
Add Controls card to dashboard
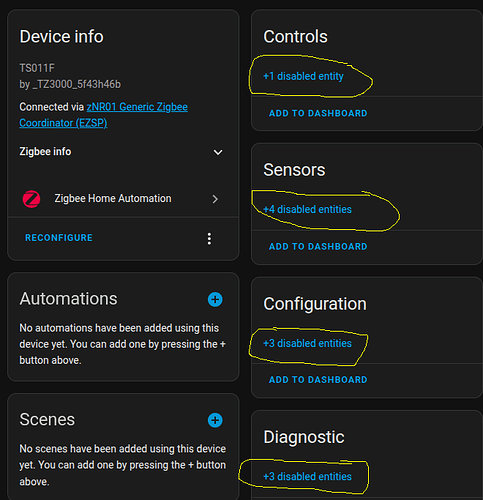pyautogui.click(x=318, y=113)
